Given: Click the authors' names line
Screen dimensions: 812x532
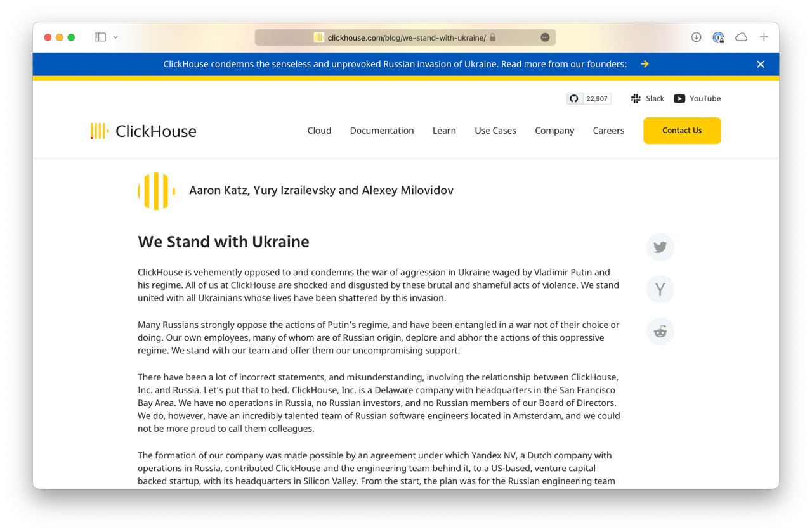Looking at the screenshot, I should pos(321,190).
